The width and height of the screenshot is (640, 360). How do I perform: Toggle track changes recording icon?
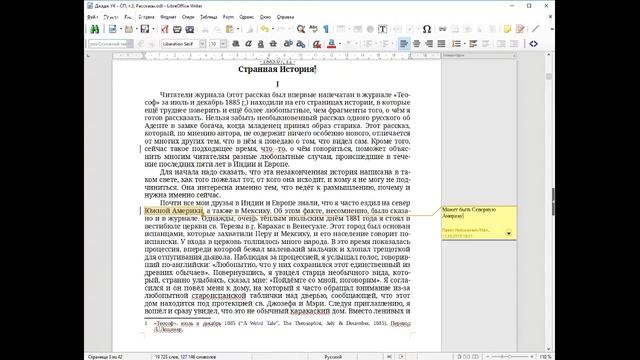tap(520, 29)
